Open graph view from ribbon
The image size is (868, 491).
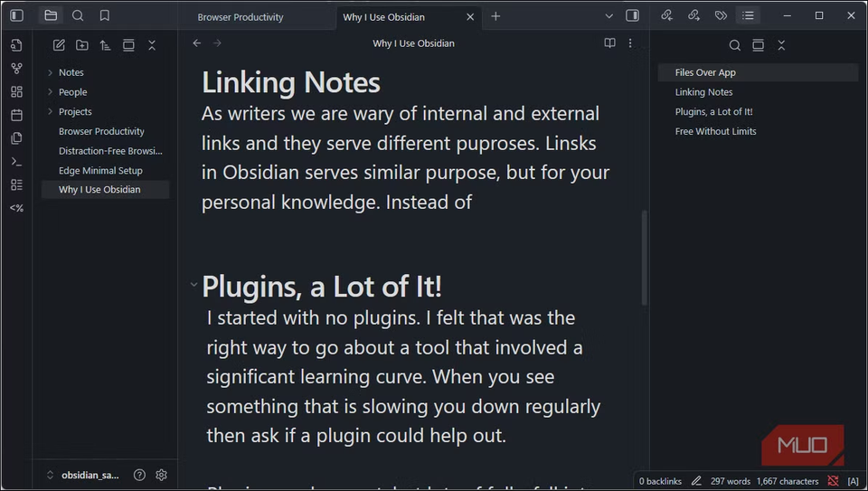tap(16, 68)
